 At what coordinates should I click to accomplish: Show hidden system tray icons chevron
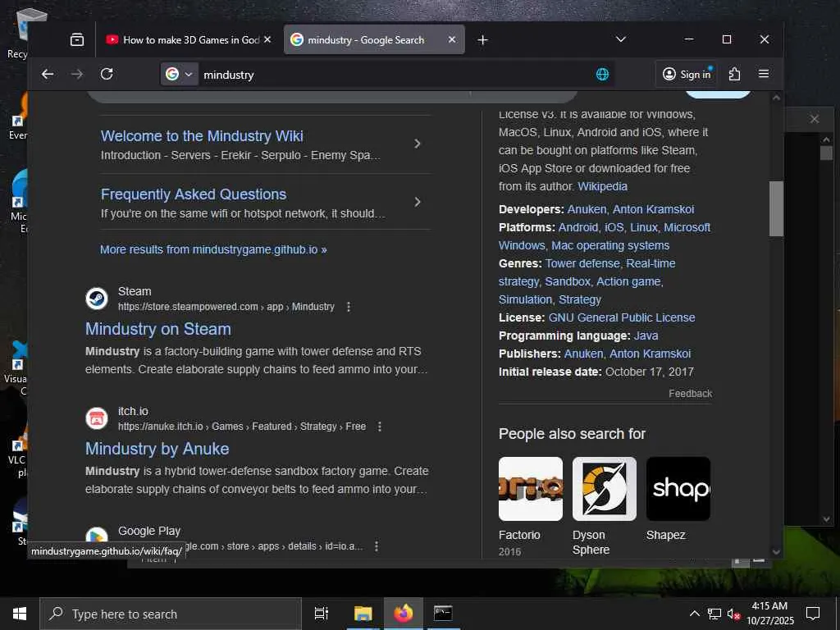click(x=694, y=614)
